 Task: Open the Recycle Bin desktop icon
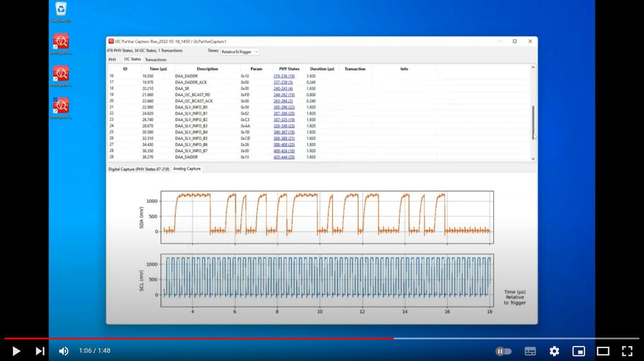(x=61, y=12)
